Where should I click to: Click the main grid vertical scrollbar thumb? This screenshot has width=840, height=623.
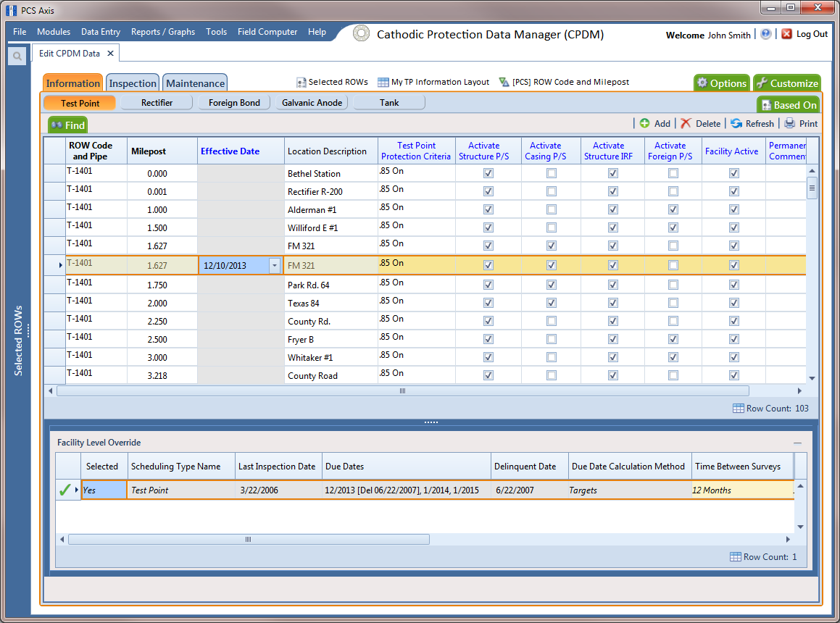[812, 188]
